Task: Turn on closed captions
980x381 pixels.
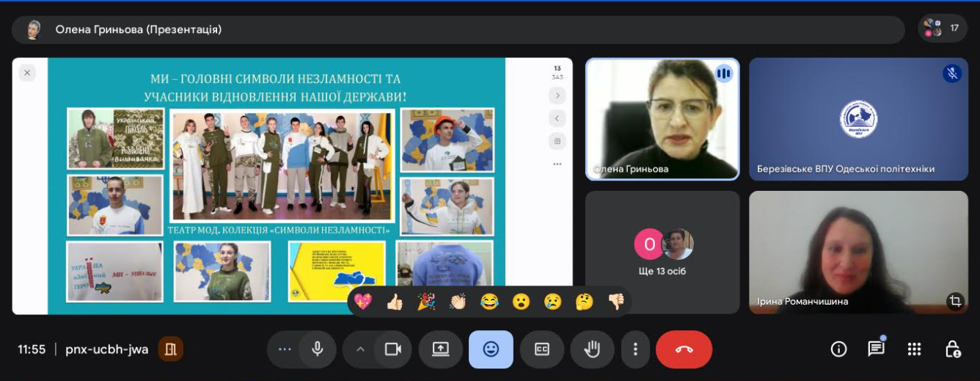Action: [x=541, y=349]
